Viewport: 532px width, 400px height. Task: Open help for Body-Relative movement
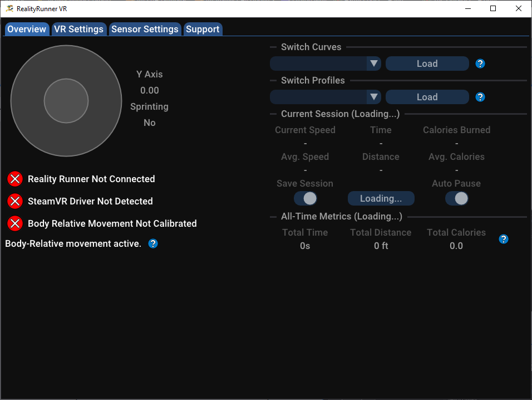click(x=153, y=243)
